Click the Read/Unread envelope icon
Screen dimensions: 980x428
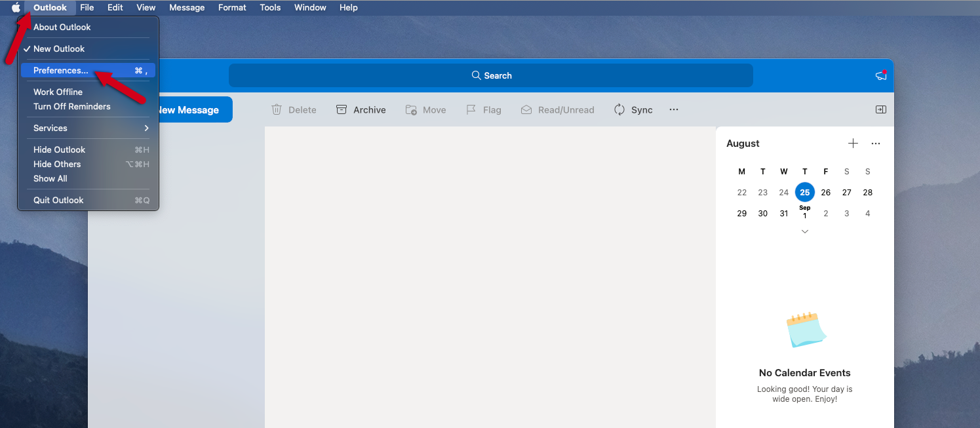(526, 110)
